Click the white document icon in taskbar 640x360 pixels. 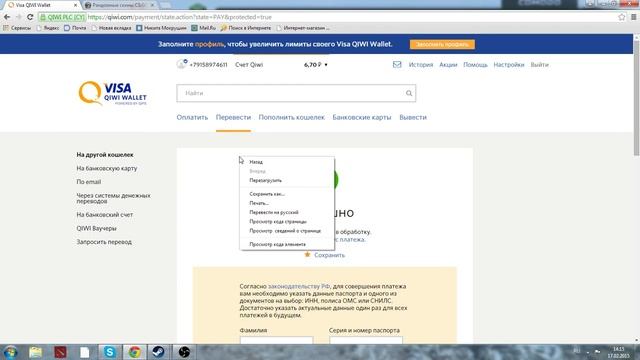[x=84, y=352]
